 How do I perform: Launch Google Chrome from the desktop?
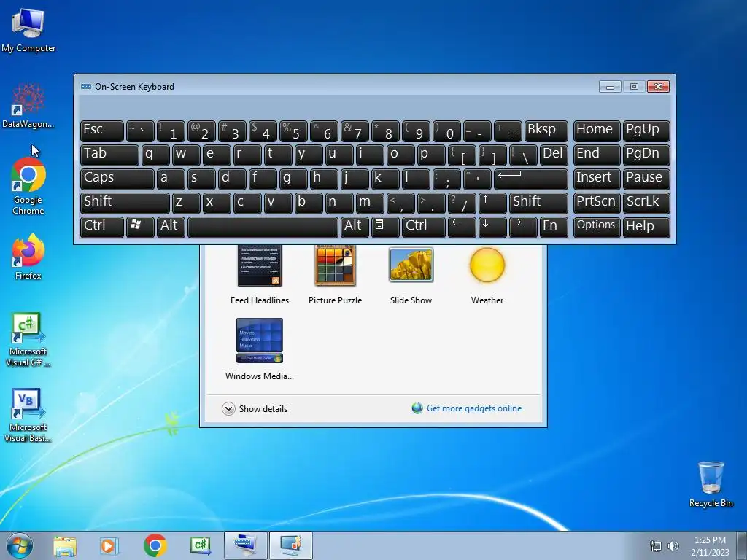[28, 187]
